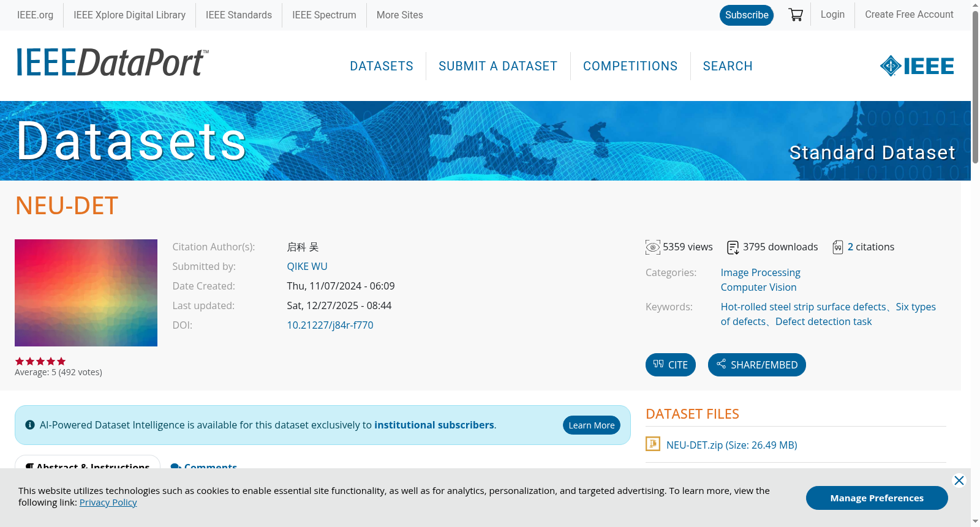
Task: Go to COMPETITIONS in main navigation
Action: [x=630, y=66]
